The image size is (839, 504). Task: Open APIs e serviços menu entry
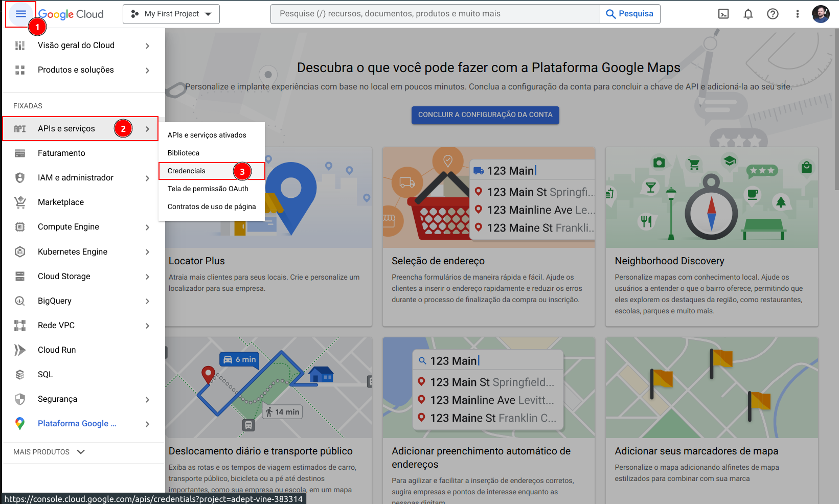click(x=80, y=129)
